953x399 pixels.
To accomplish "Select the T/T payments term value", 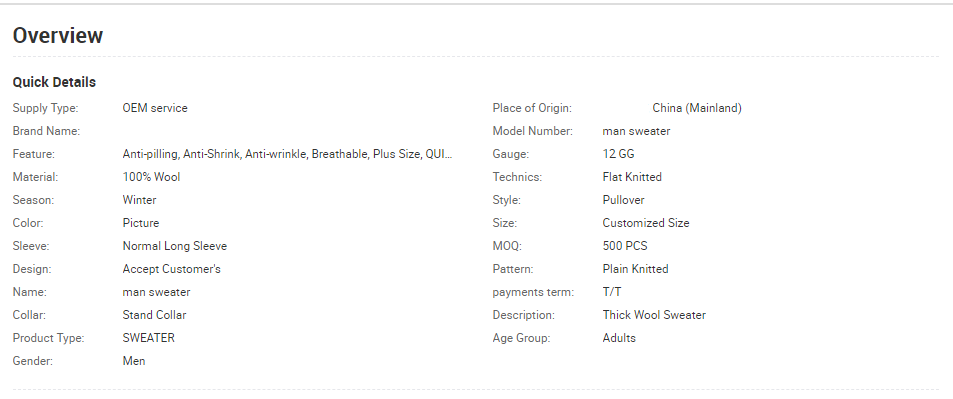I will tap(612, 292).
